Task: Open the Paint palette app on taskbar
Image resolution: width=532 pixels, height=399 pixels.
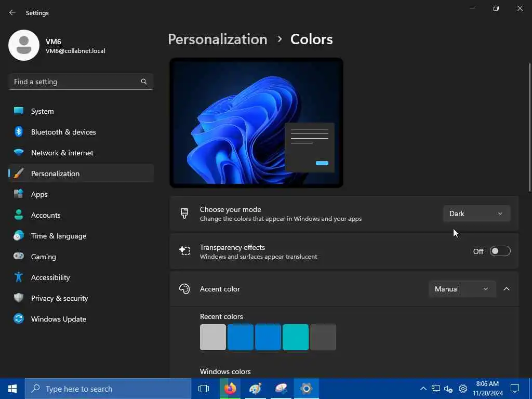Action: 255,389
